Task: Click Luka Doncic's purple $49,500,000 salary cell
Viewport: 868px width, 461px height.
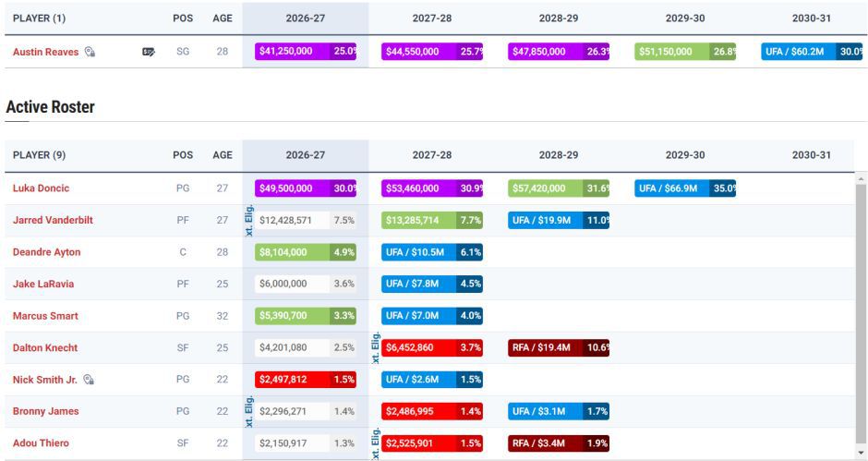Action: point(306,188)
